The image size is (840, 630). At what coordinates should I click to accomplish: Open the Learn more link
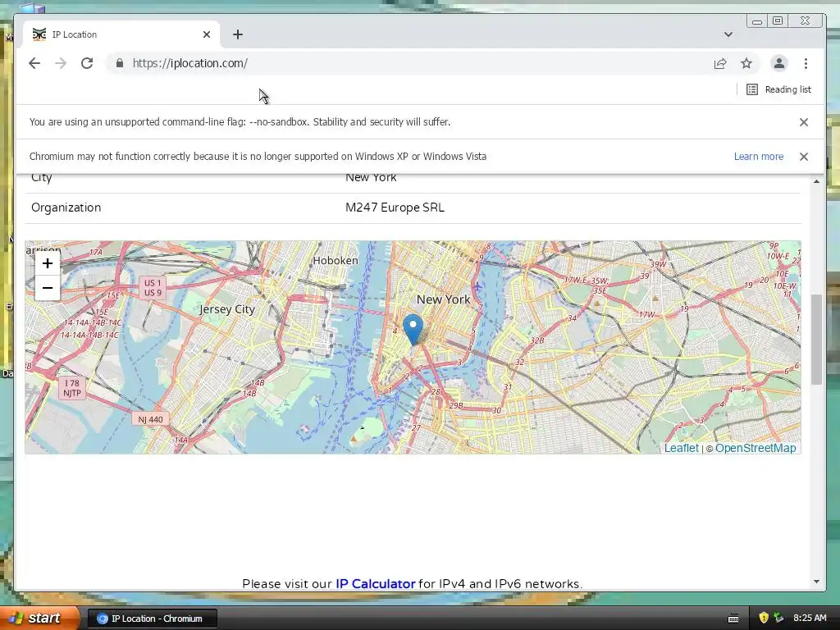coord(759,157)
